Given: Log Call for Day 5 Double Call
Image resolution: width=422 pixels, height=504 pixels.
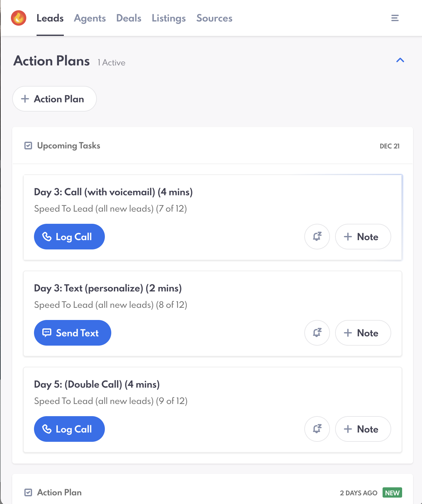Looking at the screenshot, I should coord(69,429).
